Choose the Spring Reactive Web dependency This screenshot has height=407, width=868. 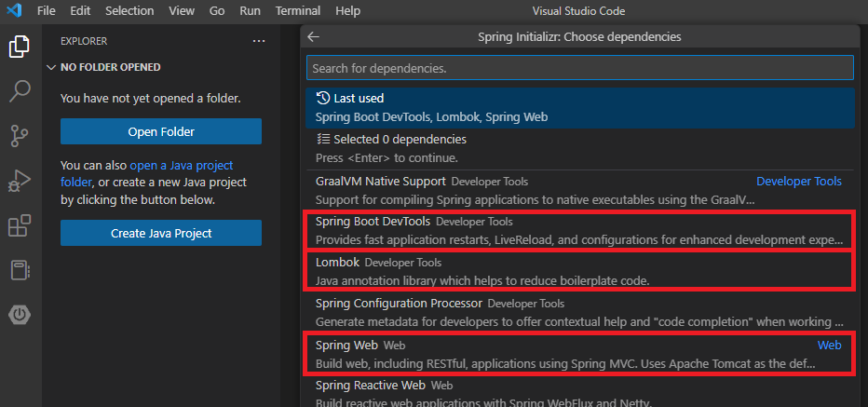pyautogui.click(x=579, y=391)
